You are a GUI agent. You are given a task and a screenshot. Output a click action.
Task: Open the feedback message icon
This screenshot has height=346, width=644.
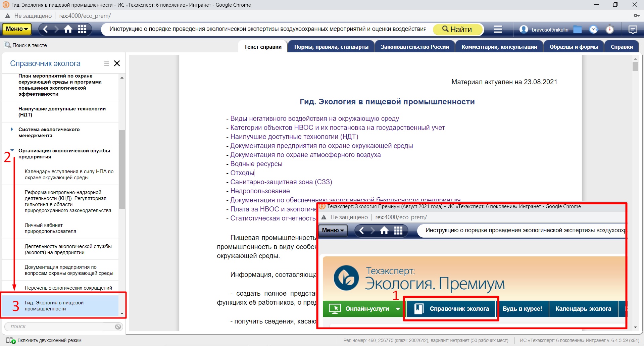click(x=633, y=30)
